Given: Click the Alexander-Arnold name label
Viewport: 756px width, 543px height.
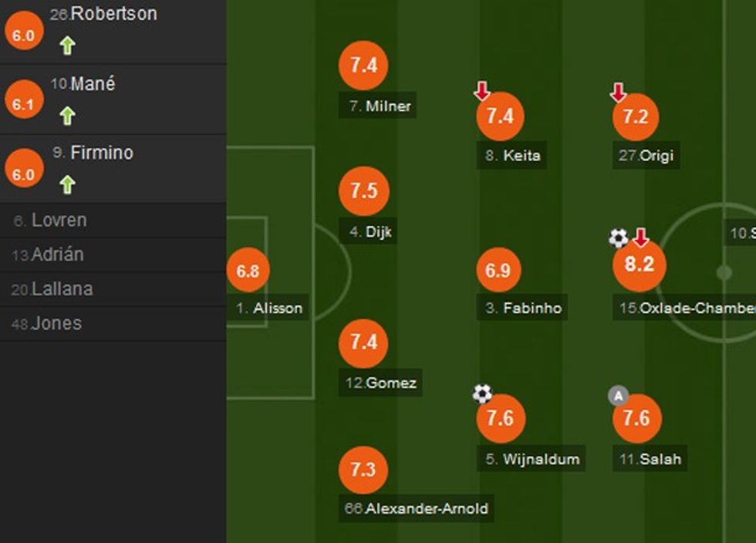Looking at the screenshot, I should point(417,508).
